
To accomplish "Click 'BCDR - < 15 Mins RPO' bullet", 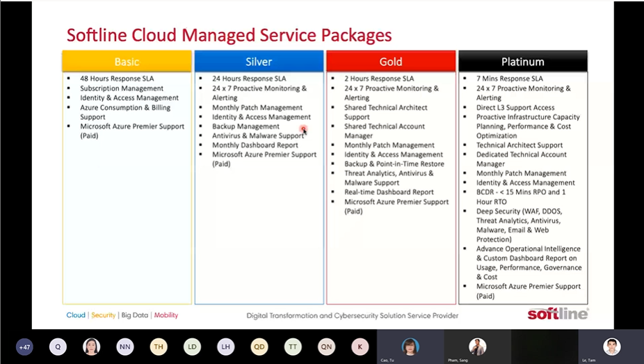I will (x=521, y=197).
